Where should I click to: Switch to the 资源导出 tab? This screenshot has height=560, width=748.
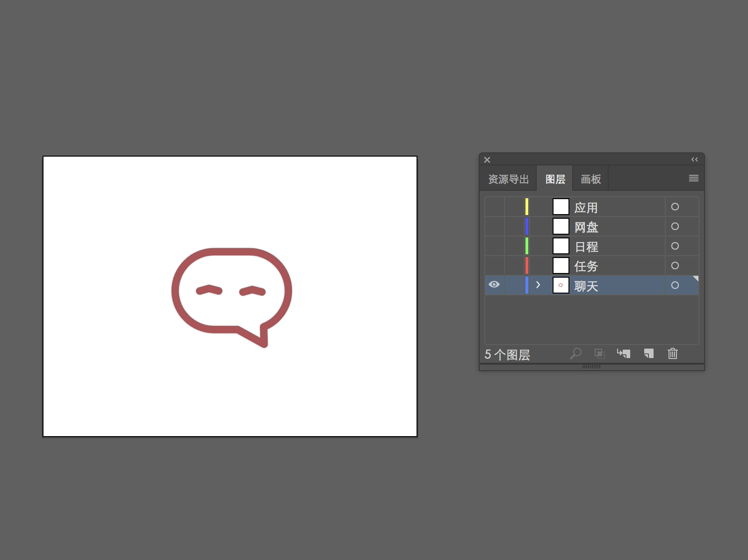[508, 179]
